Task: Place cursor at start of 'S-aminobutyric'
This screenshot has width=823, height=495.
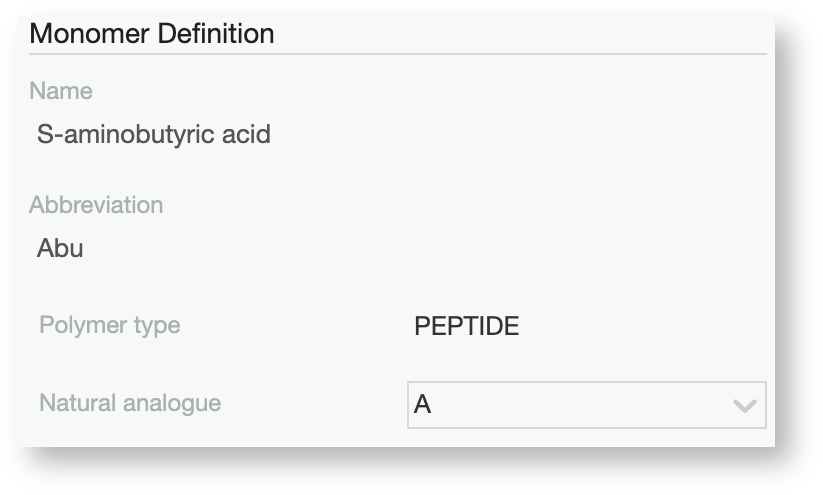Action: (38, 133)
